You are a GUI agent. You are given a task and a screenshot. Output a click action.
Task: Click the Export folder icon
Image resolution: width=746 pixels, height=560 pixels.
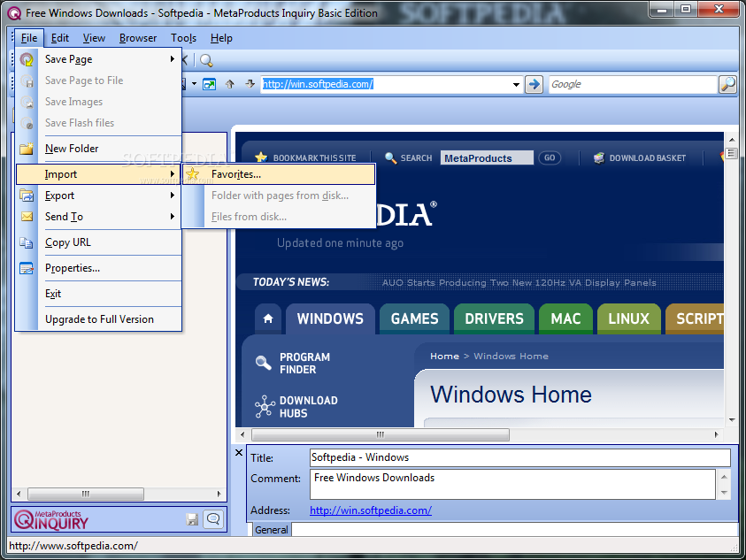[x=27, y=196]
